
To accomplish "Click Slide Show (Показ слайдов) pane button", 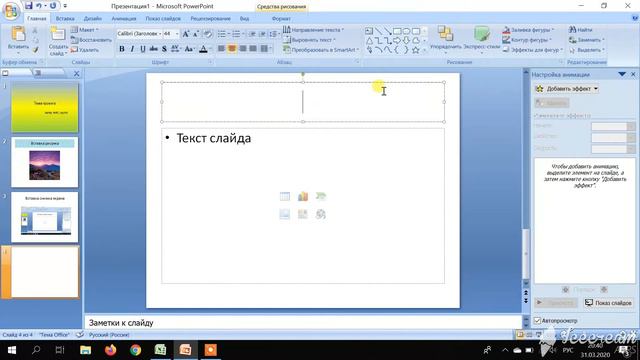I will pos(608,303).
